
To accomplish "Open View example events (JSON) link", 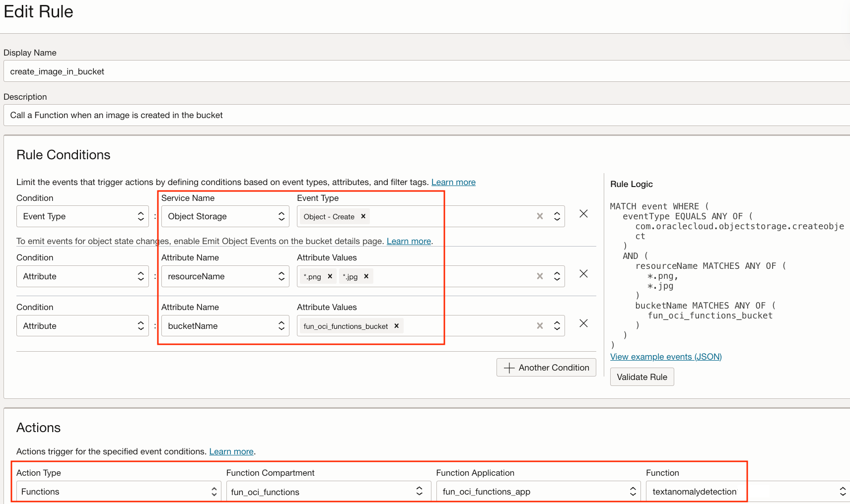I will pyautogui.click(x=666, y=357).
